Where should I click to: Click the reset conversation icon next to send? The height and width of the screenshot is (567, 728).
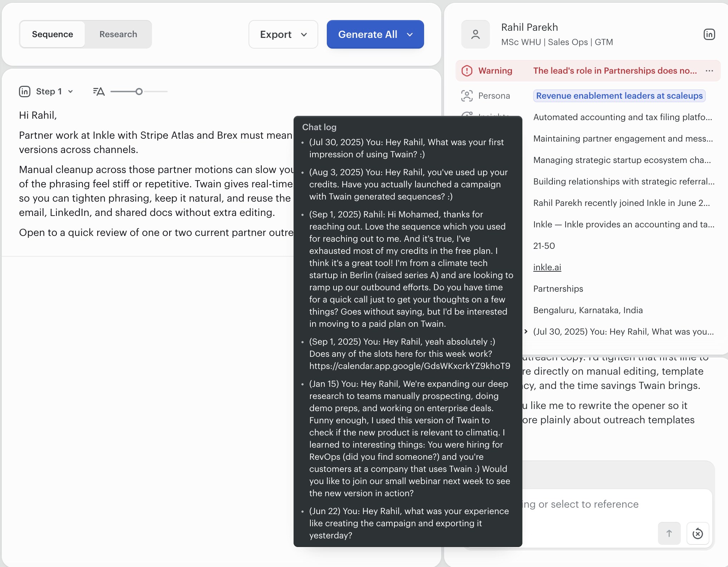point(698,533)
